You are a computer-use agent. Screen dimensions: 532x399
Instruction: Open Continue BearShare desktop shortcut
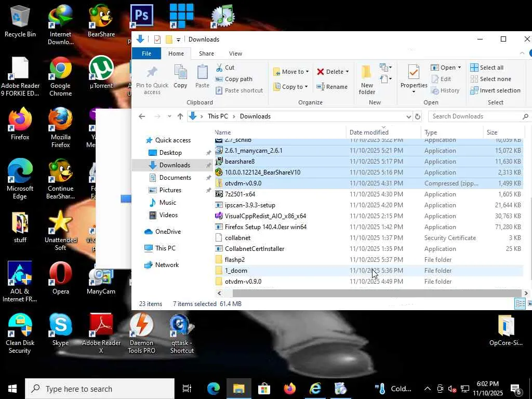(x=60, y=179)
